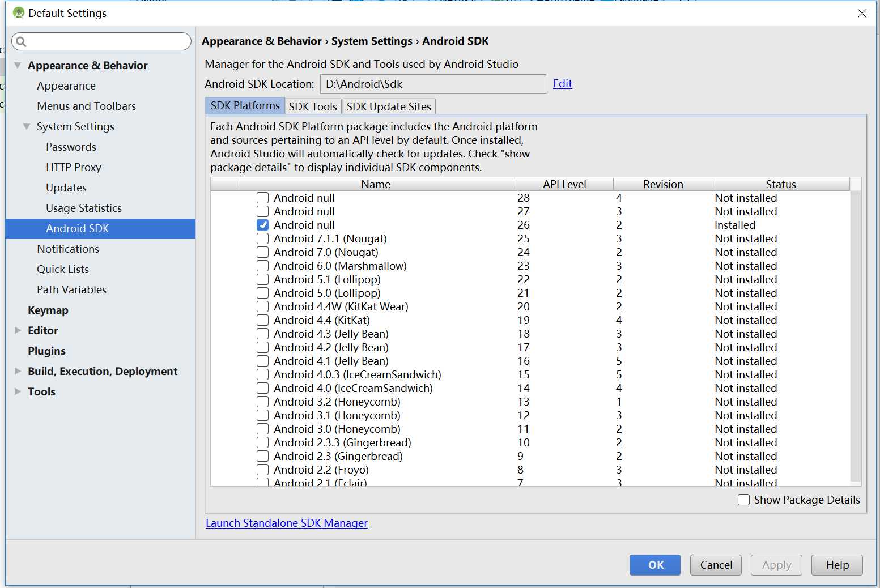The image size is (880, 588).
Task: Click the Edit SDK location link
Action: pyautogui.click(x=563, y=83)
